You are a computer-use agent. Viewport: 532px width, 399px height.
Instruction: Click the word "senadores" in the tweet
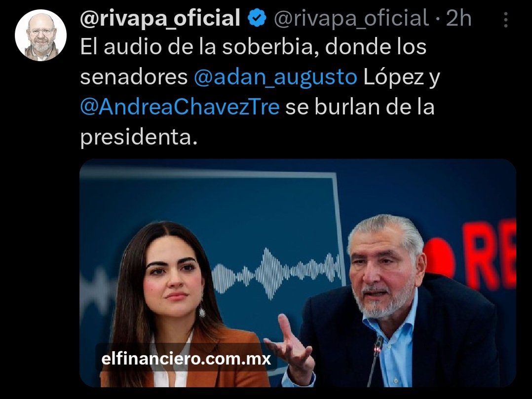[134, 77]
